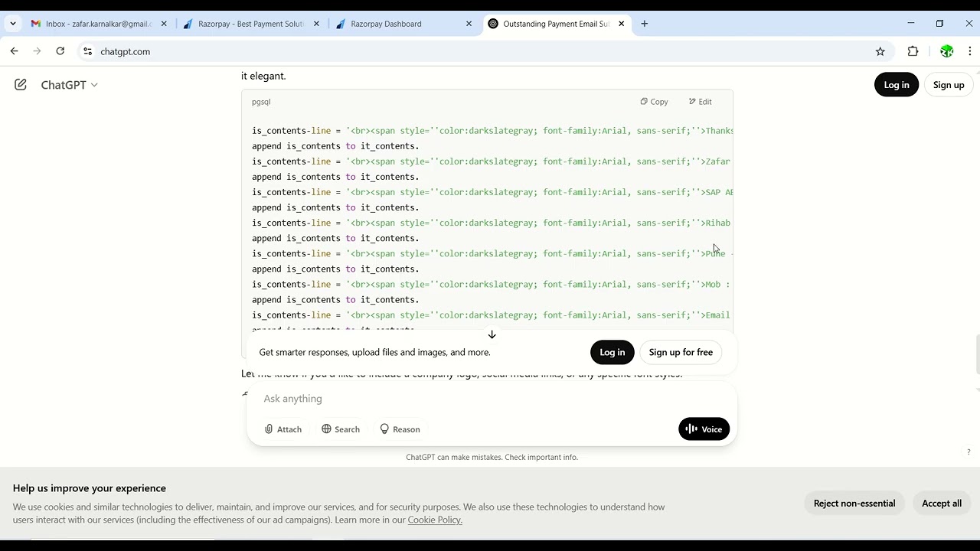Click code line ending with Email
Image resolution: width=980 pixels, height=551 pixels.
pos(492,315)
